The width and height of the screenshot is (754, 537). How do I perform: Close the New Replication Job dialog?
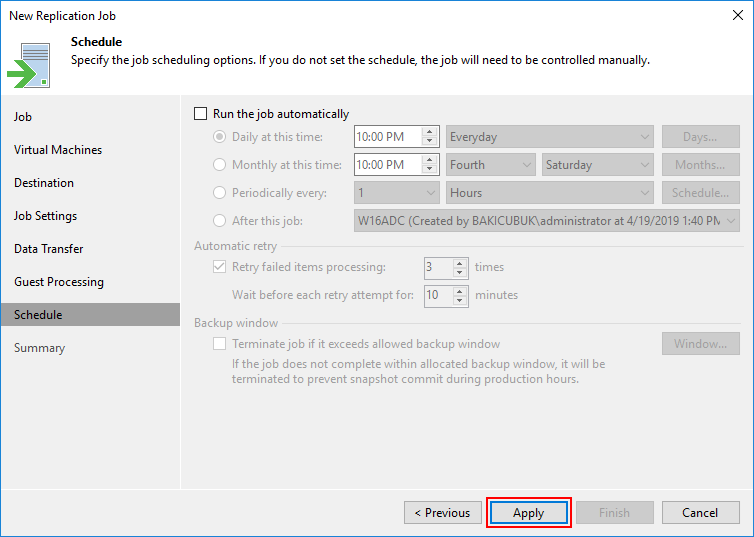point(738,15)
